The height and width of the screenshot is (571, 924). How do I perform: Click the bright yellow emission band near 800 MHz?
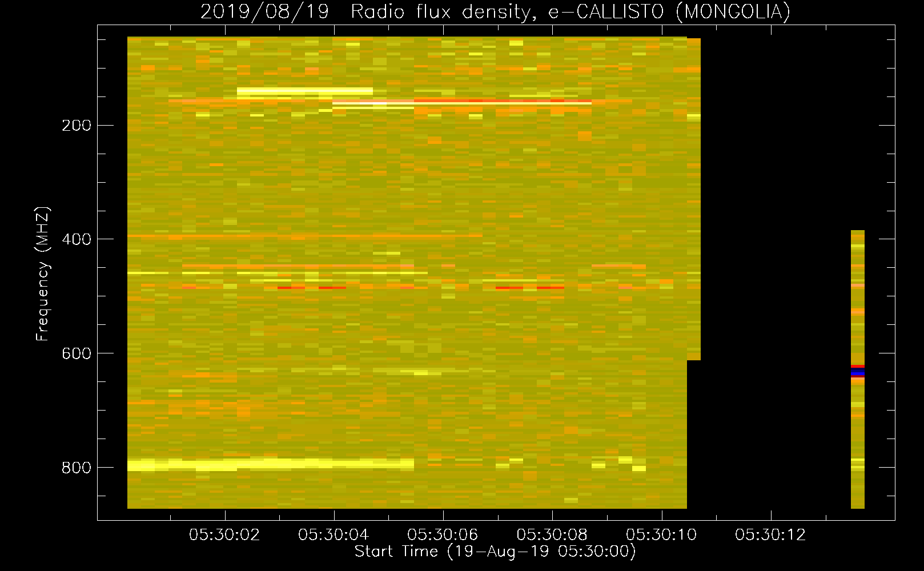pyautogui.click(x=270, y=464)
